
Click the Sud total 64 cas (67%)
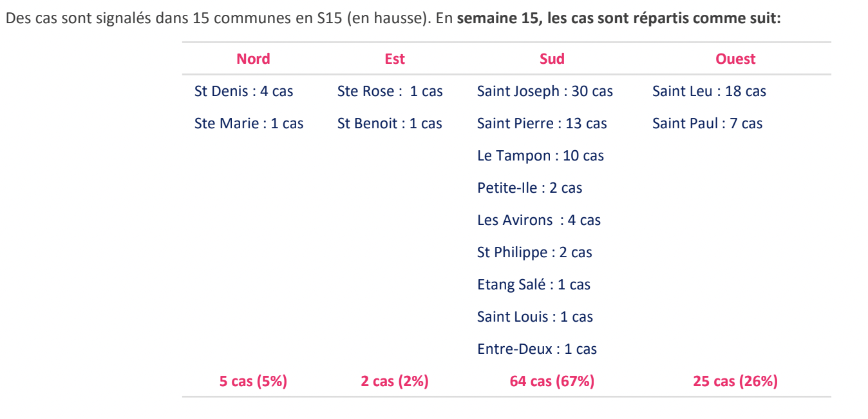pos(552,382)
